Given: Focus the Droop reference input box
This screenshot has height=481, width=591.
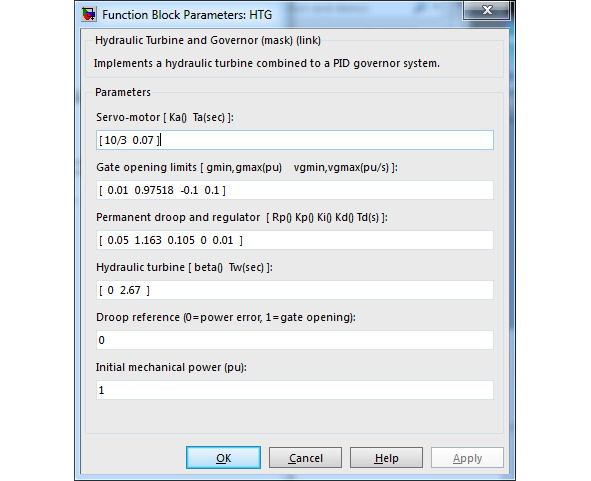Looking at the screenshot, I should tap(295, 340).
